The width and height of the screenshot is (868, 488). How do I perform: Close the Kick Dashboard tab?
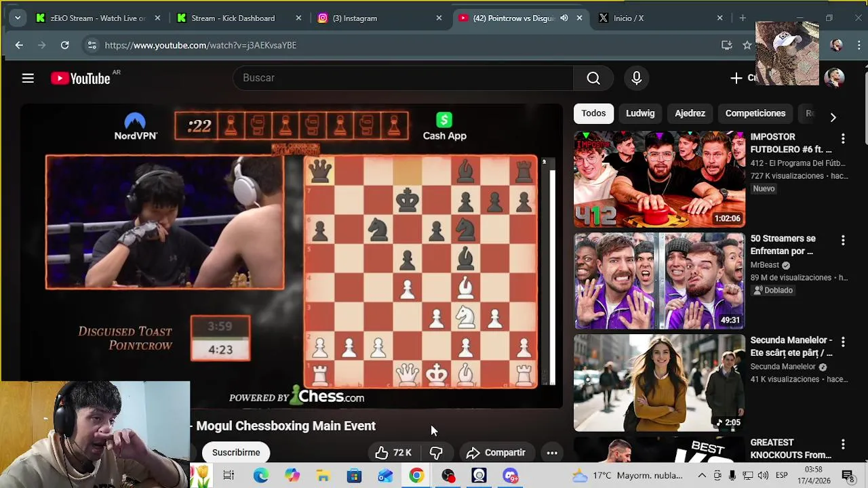coord(298,18)
